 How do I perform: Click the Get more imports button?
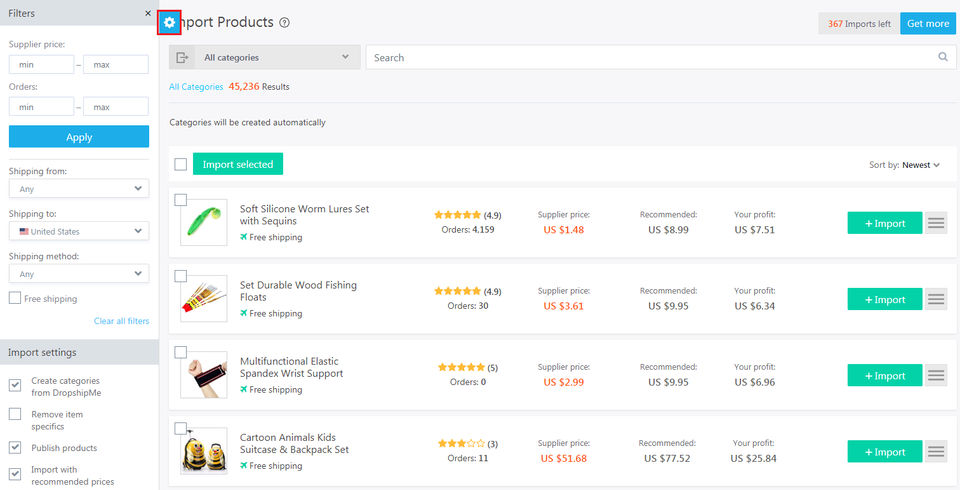pyautogui.click(x=927, y=23)
